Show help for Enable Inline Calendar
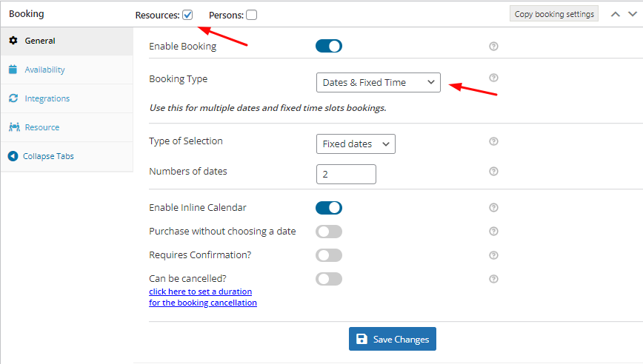 coord(493,208)
